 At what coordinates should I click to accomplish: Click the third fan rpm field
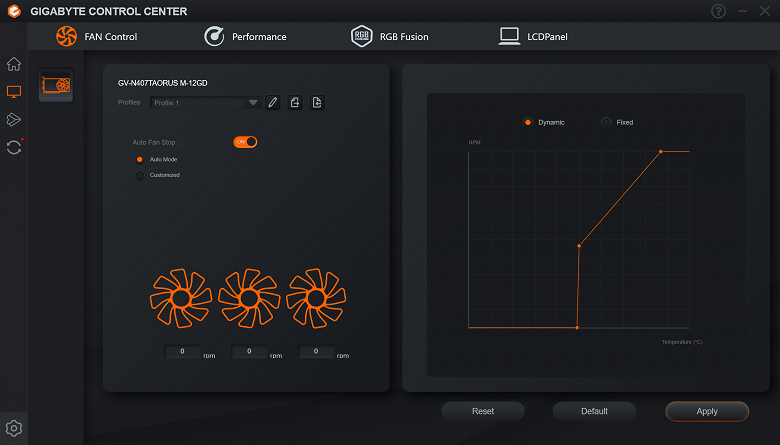[x=316, y=351]
